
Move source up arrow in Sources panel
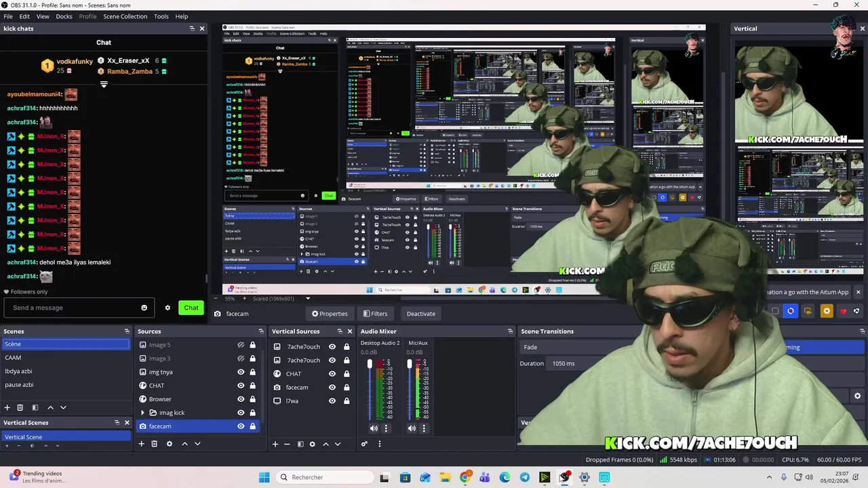184,444
